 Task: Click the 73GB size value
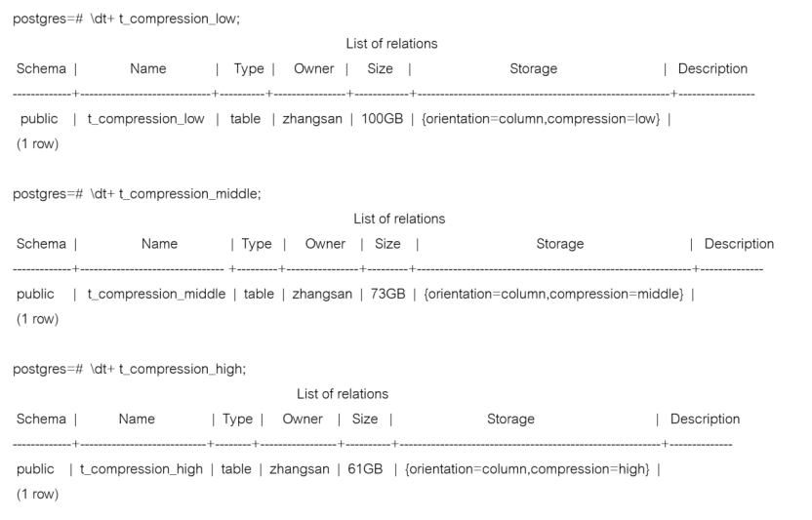pyautogui.click(x=387, y=294)
